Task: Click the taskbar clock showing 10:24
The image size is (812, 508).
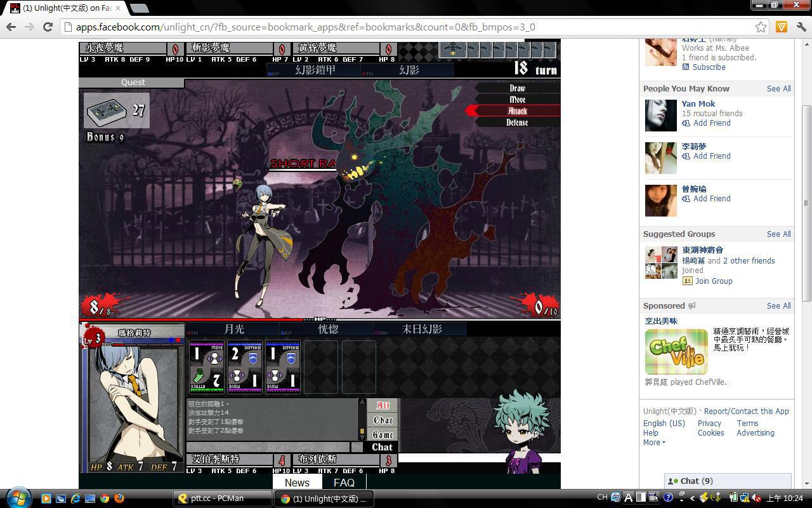Action: [x=785, y=498]
